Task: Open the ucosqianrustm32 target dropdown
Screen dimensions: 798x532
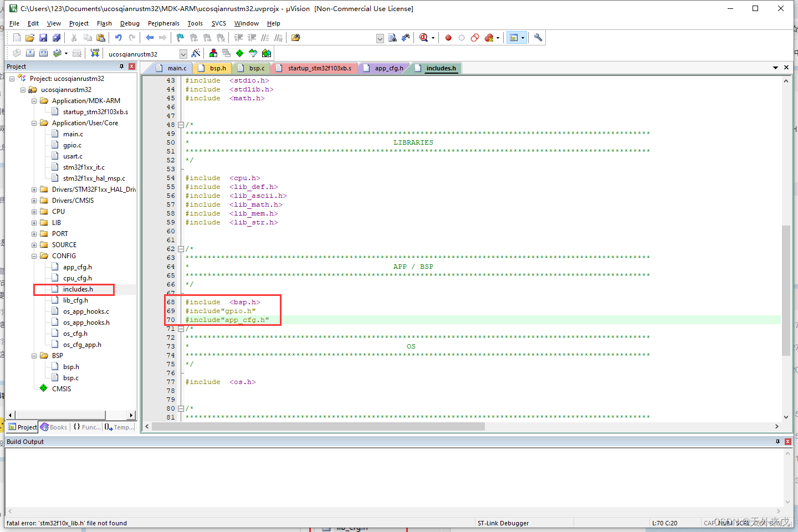Action: (183, 53)
